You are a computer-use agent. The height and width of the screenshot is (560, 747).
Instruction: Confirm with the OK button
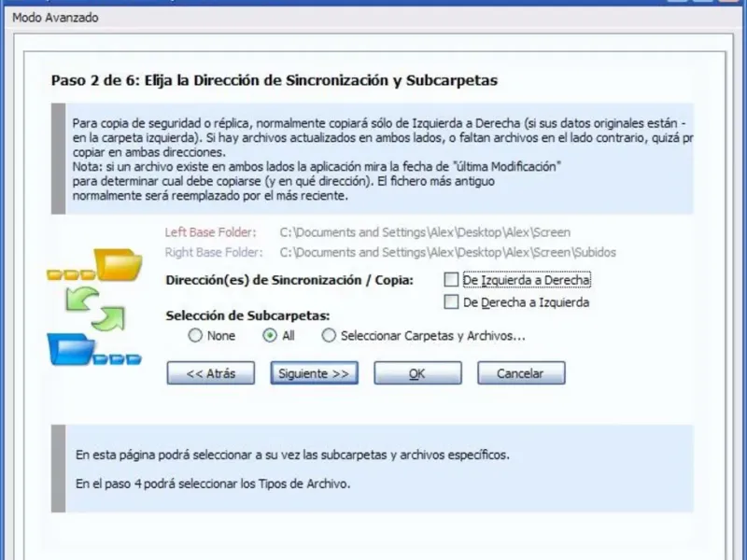pyautogui.click(x=417, y=372)
